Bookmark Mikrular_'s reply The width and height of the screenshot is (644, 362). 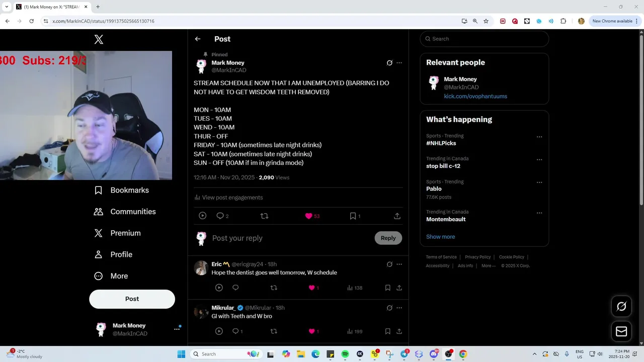[388, 331]
